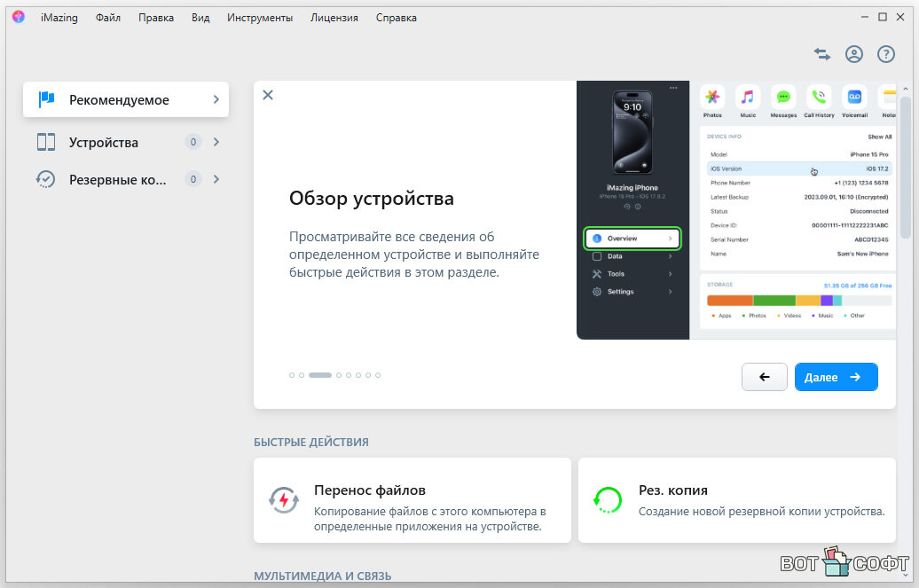
Task: Click the transfer arrows icon in top toolbar
Action: tap(822, 54)
